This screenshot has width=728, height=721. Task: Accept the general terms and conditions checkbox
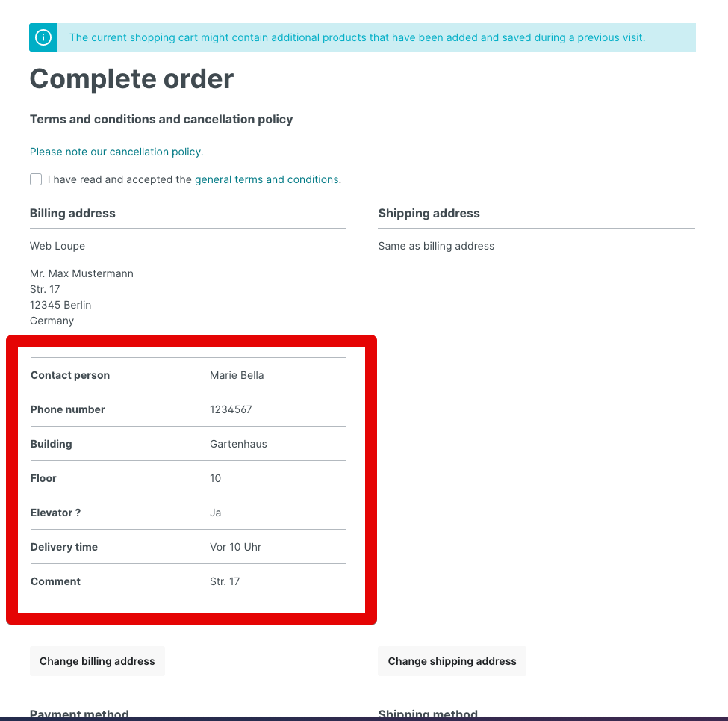tap(36, 179)
